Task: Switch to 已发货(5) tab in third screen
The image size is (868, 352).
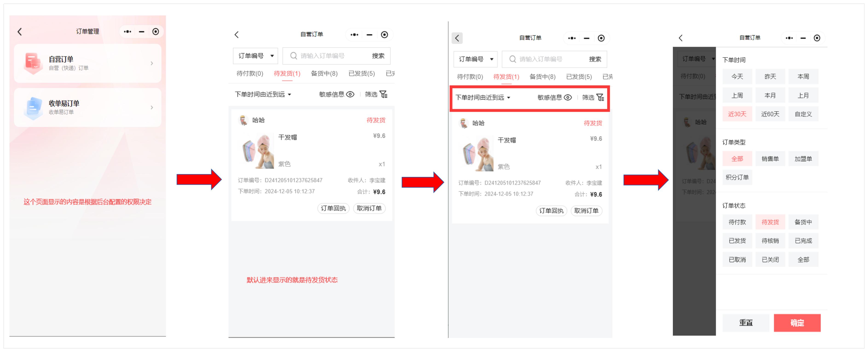Action: click(x=579, y=77)
